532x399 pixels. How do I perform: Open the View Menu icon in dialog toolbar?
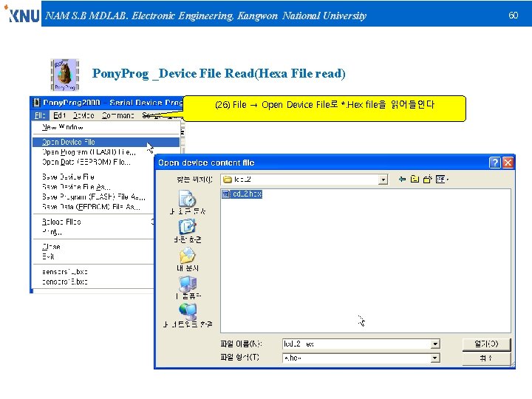[441, 179]
